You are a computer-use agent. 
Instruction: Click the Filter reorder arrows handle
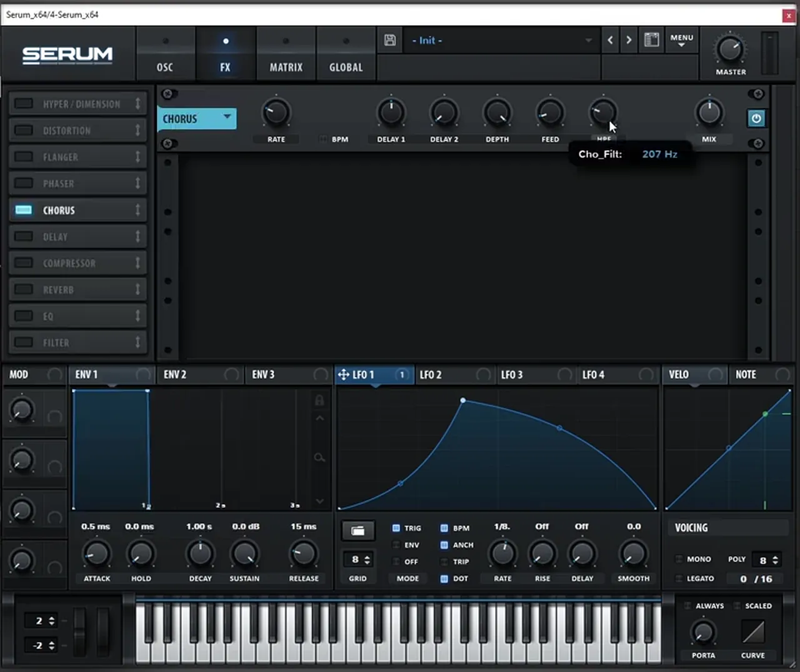[x=137, y=343]
